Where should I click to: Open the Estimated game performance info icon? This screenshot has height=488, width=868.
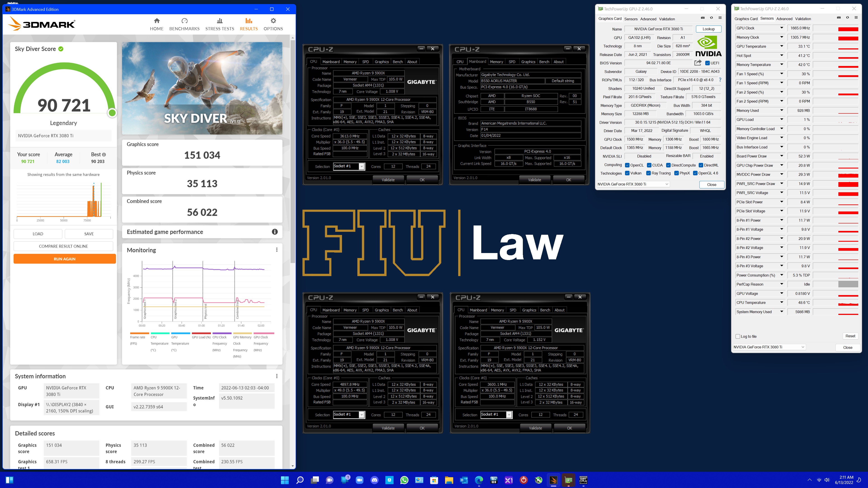pos(275,232)
